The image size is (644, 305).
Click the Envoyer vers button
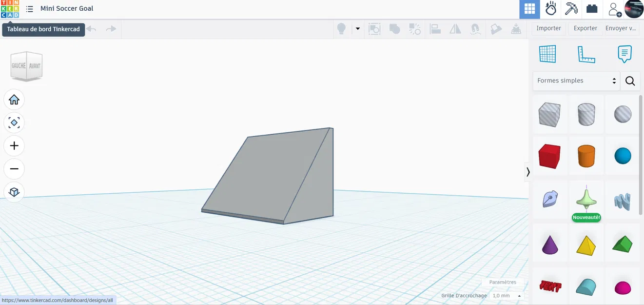coord(621,28)
